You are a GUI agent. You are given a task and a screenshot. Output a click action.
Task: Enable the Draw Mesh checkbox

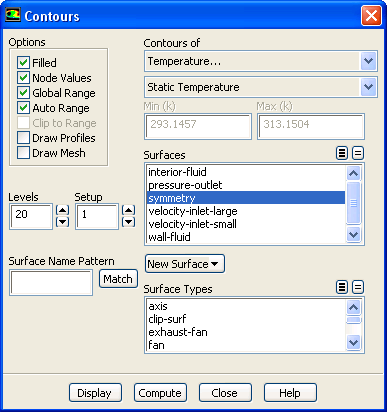tap(23, 153)
